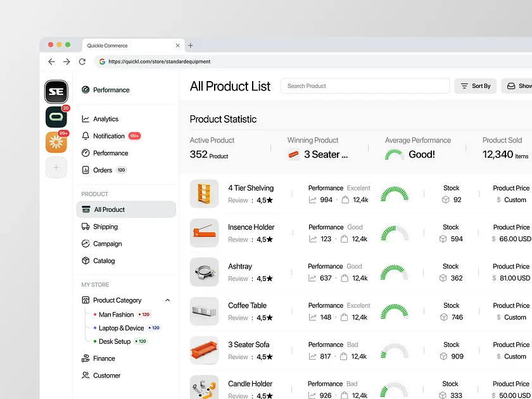
Task: Collapse the Product Category list
Action: 167,300
